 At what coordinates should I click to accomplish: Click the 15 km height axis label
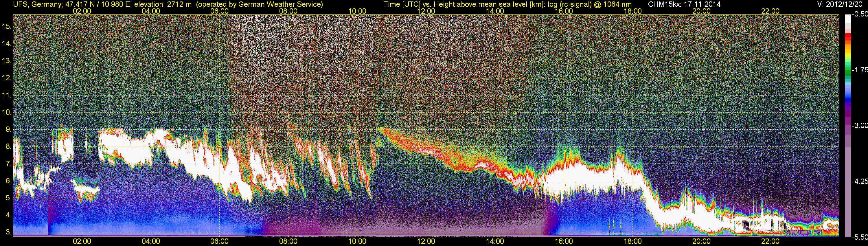click(7, 26)
